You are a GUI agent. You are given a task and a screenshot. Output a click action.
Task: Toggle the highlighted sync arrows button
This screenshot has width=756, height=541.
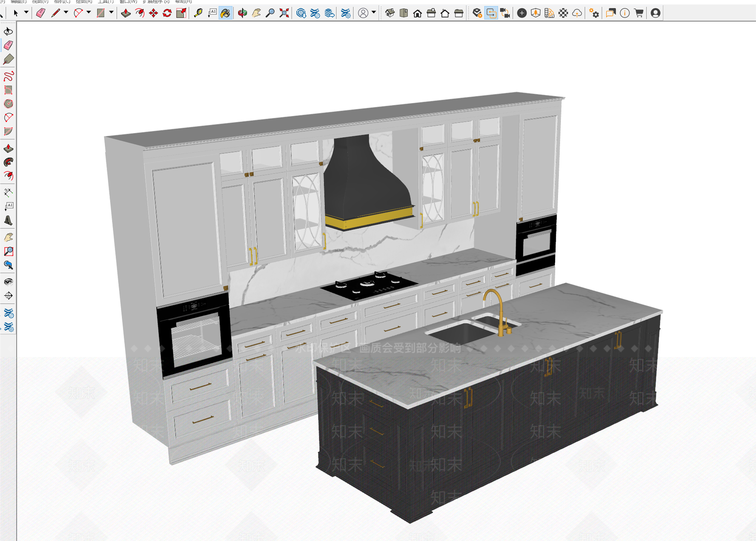click(x=491, y=13)
